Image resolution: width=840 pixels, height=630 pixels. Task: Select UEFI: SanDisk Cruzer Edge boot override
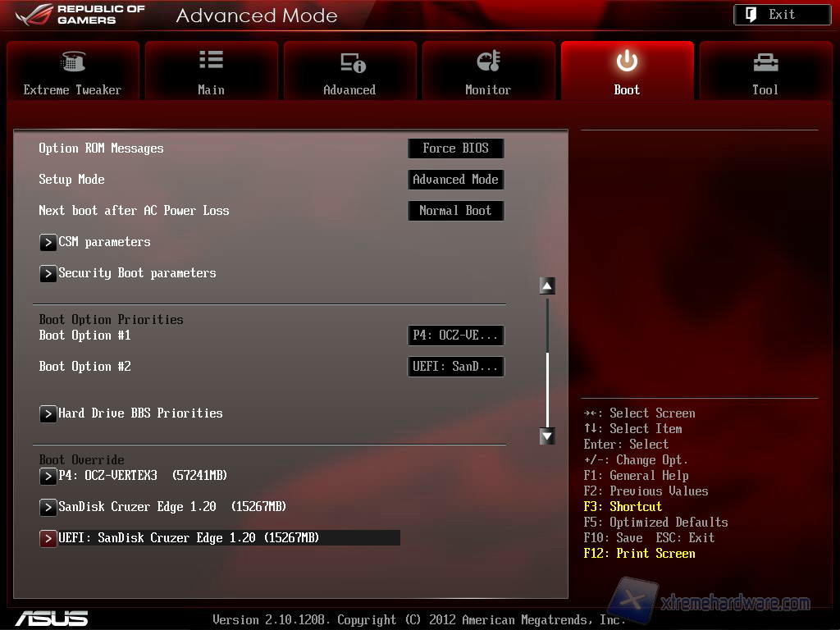tap(189, 538)
